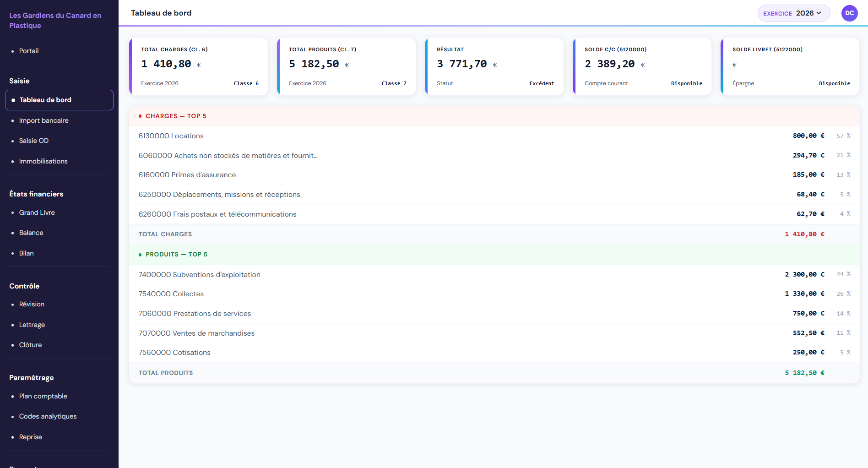Open Portail in the sidebar
This screenshot has width=868, height=468.
pyautogui.click(x=29, y=51)
